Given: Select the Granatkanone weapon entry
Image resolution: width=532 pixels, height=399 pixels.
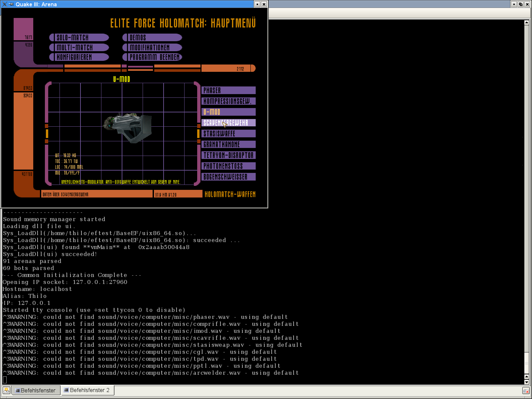Looking at the screenshot, I should click(x=228, y=144).
